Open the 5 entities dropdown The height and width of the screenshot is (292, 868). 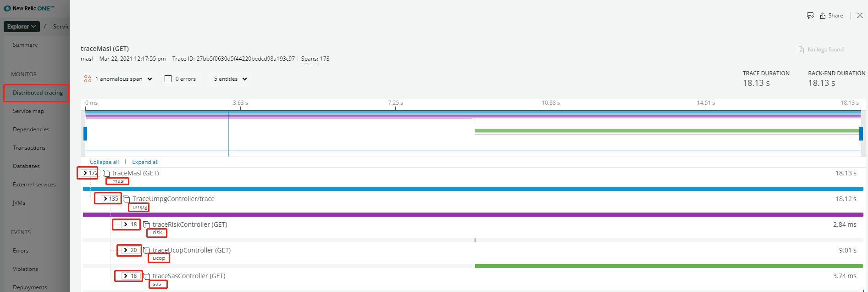click(x=231, y=79)
